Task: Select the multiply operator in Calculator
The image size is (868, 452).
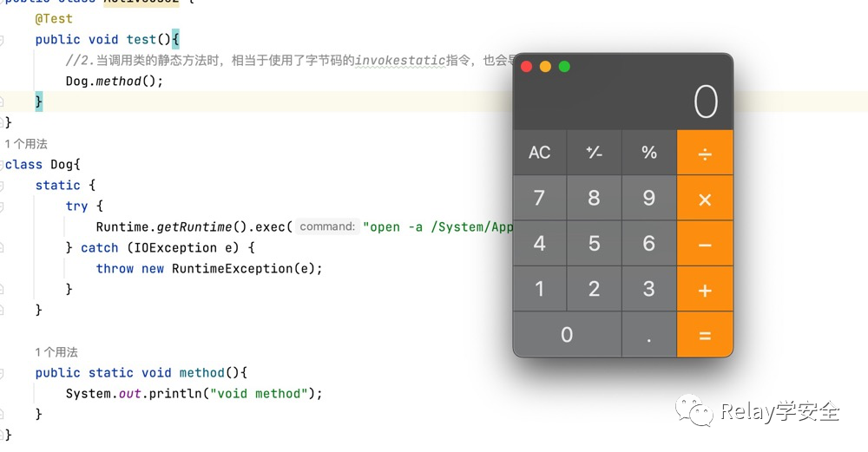Action: 705,198
